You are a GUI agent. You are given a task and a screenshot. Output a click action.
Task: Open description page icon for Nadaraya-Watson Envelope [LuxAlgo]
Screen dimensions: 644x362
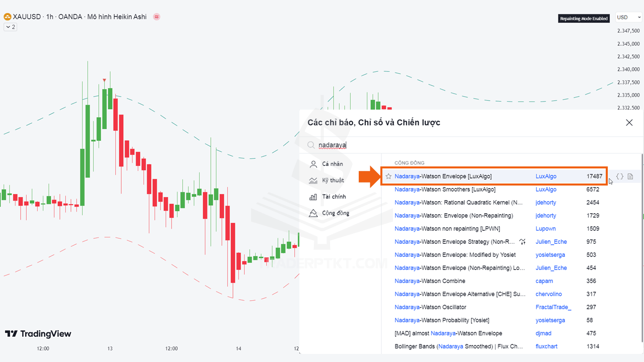[630, 176]
